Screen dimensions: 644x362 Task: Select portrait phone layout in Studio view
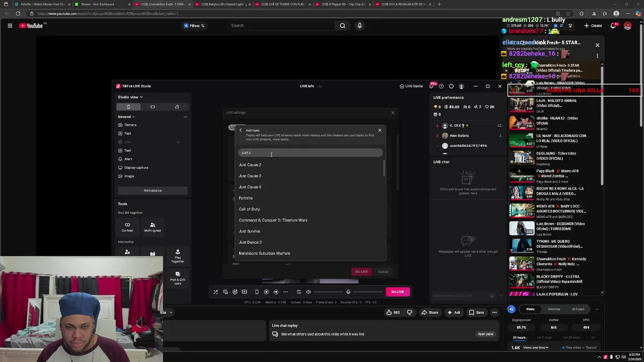click(x=128, y=107)
